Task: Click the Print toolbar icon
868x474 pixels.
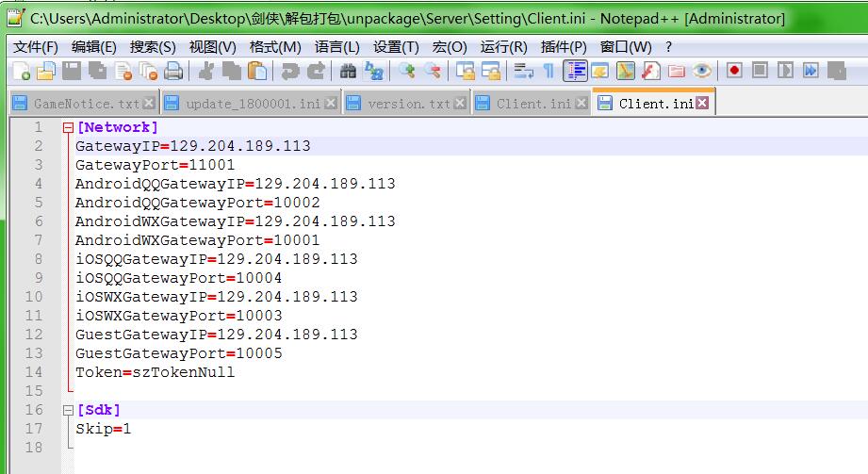Action: pos(173,71)
